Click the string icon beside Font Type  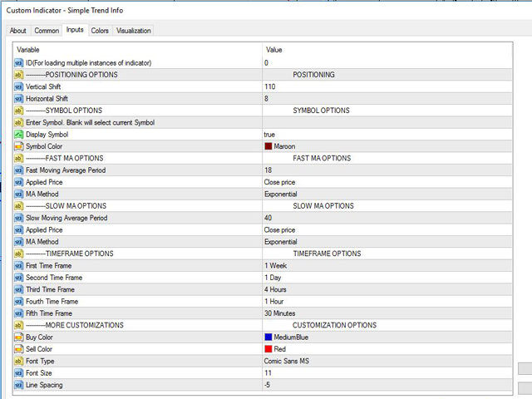pyautogui.click(x=18, y=361)
